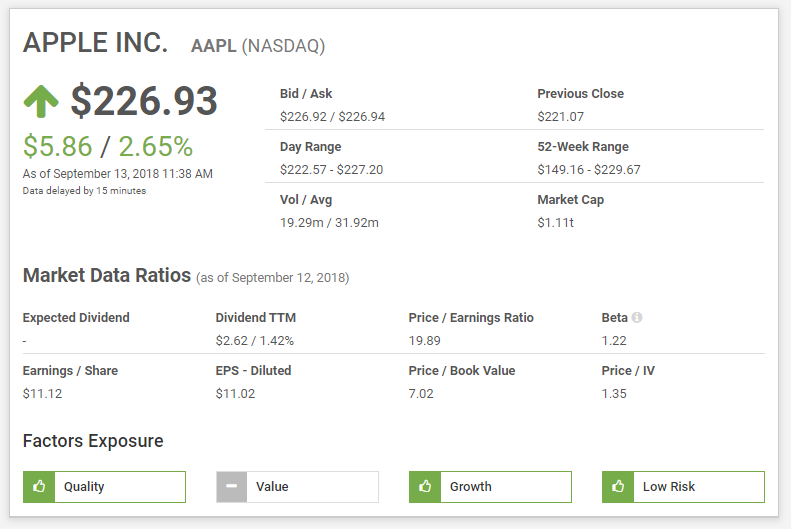Click the 7.02 price to book value

point(421,394)
